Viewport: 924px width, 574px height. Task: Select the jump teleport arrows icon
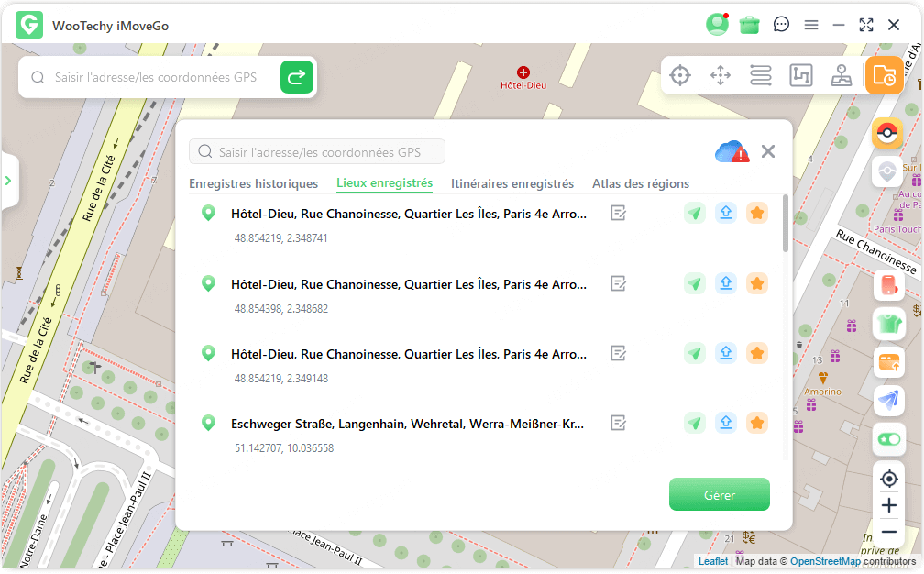720,75
